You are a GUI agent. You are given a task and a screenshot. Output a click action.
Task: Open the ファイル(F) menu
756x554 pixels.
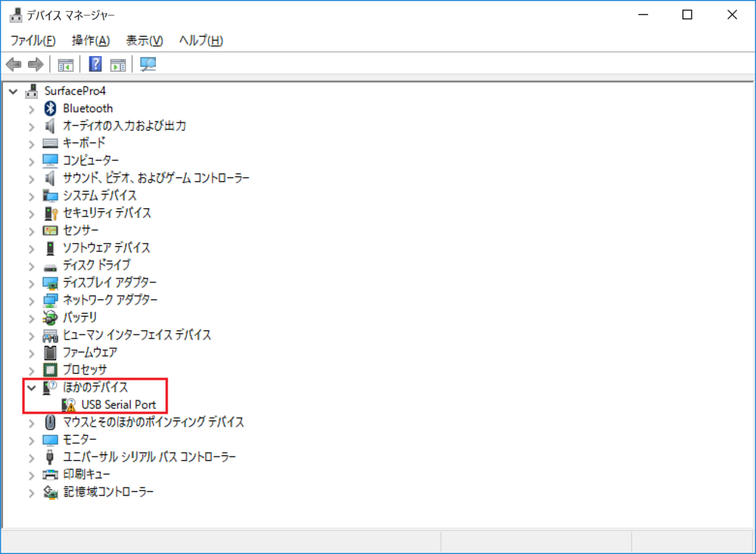pyautogui.click(x=32, y=41)
